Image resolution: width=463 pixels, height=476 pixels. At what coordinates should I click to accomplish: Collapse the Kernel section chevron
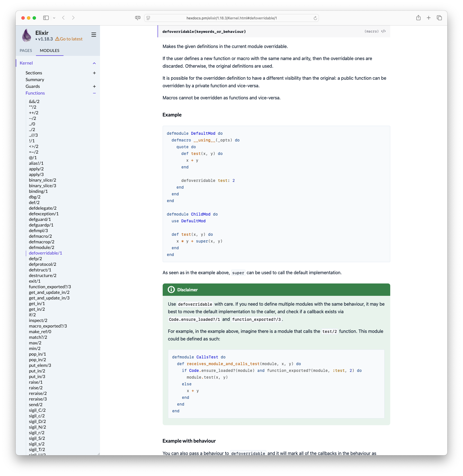(94, 63)
